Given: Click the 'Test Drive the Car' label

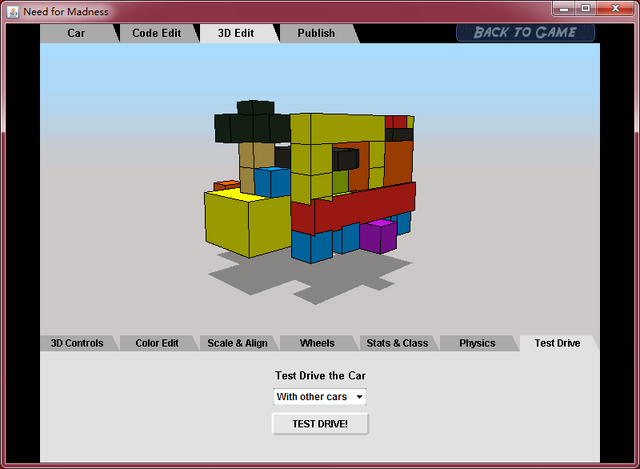Looking at the screenshot, I should click(320, 376).
